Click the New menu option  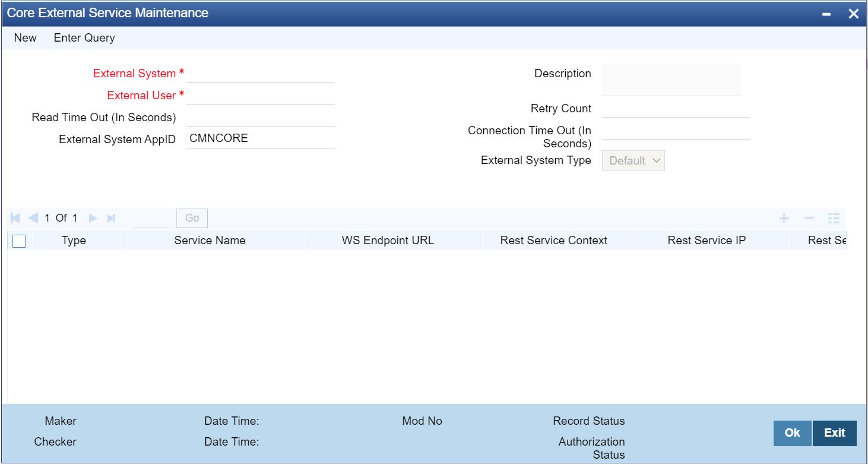(24, 37)
